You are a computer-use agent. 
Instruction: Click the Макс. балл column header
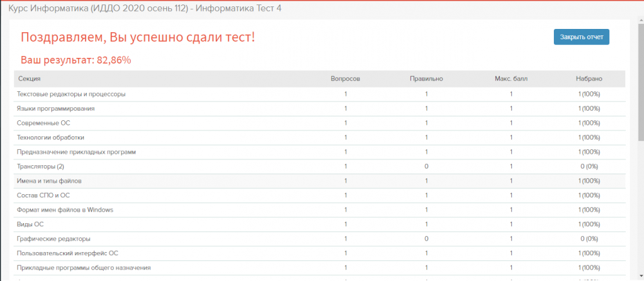point(511,78)
